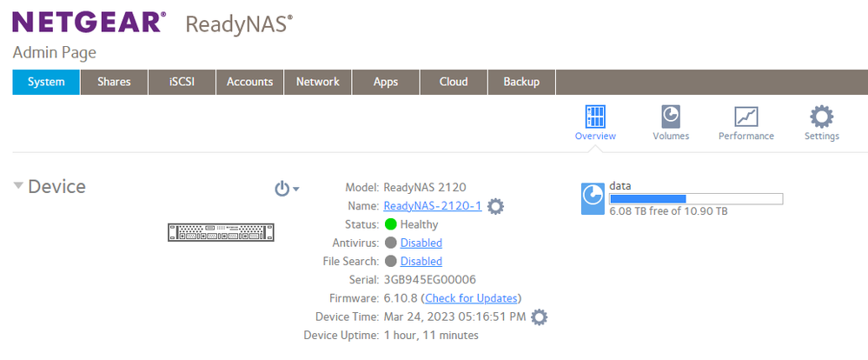Click the Model value ReadyNAS 2120
The image size is (868, 360).
(x=425, y=187)
